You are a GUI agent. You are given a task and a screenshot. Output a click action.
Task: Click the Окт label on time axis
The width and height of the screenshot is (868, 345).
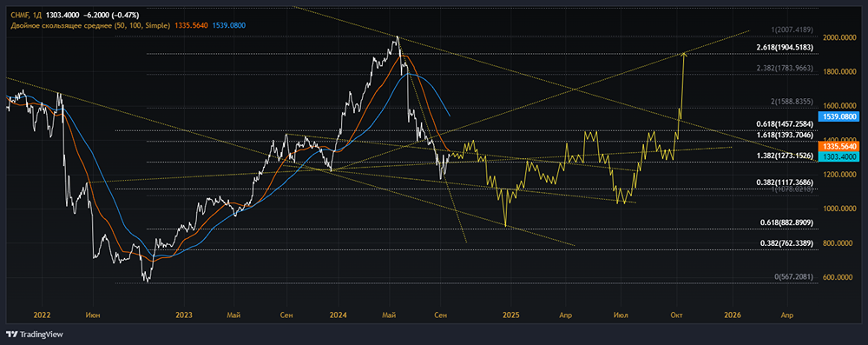[x=676, y=315]
